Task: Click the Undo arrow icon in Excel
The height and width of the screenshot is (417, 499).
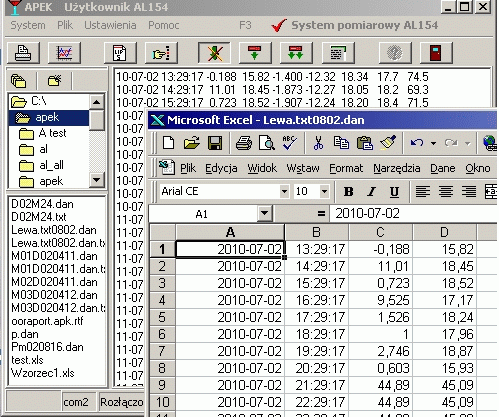Action: [x=417, y=143]
